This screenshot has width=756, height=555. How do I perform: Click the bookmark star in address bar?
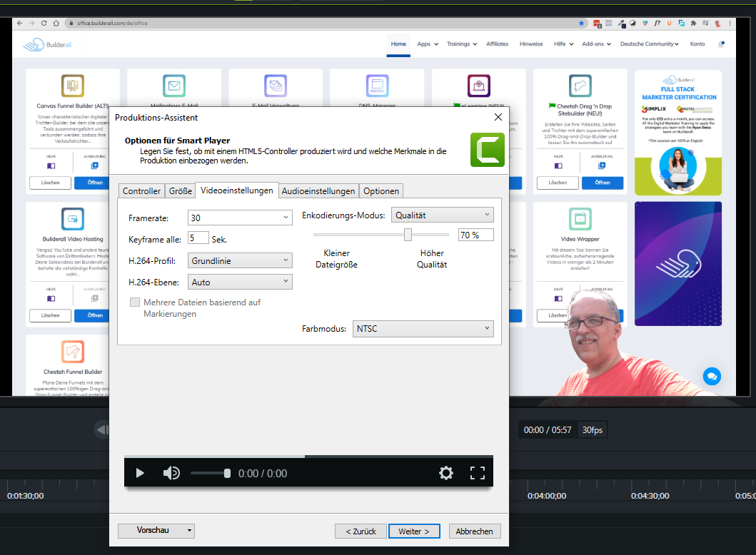582,23
